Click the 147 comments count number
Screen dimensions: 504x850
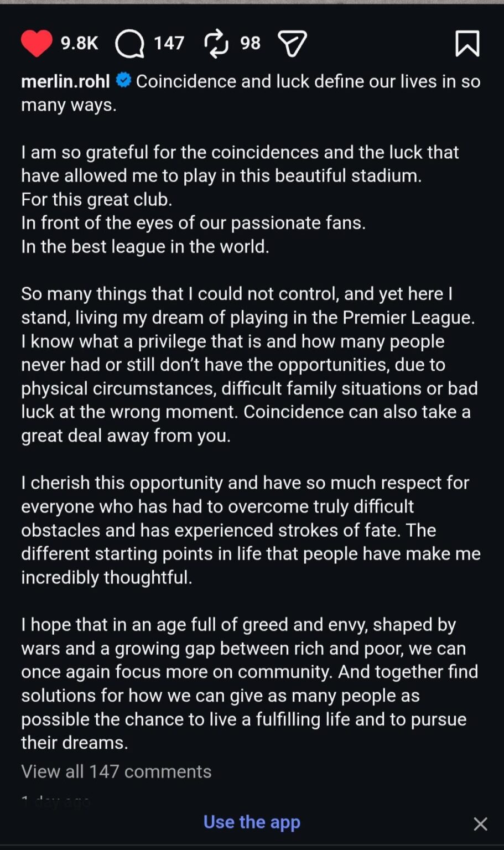169,43
